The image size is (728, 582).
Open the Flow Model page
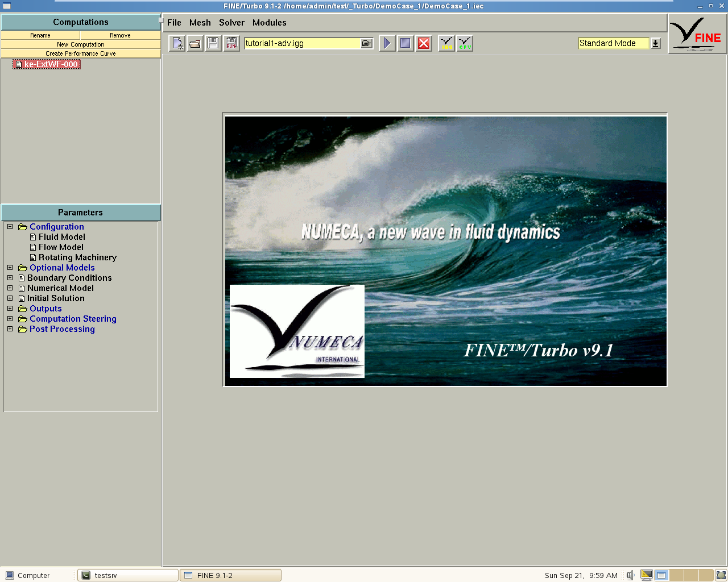click(x=61, y=247)
